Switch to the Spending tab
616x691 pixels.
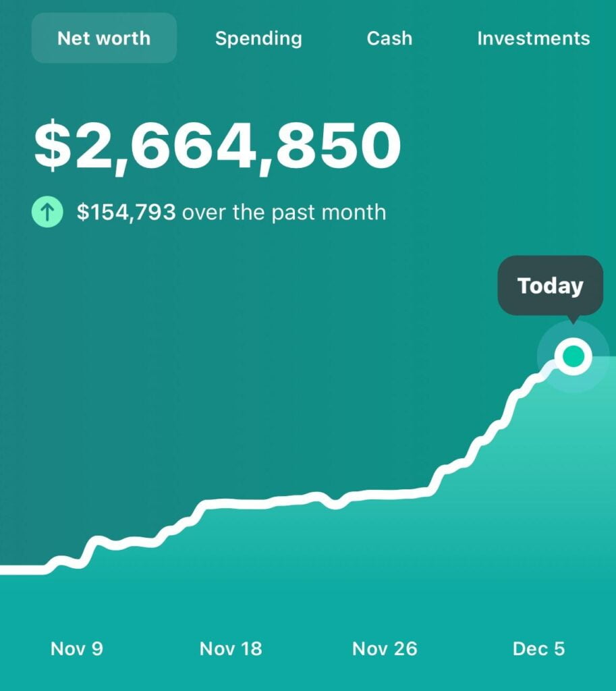pyautogui.click(x=258, y=38)
